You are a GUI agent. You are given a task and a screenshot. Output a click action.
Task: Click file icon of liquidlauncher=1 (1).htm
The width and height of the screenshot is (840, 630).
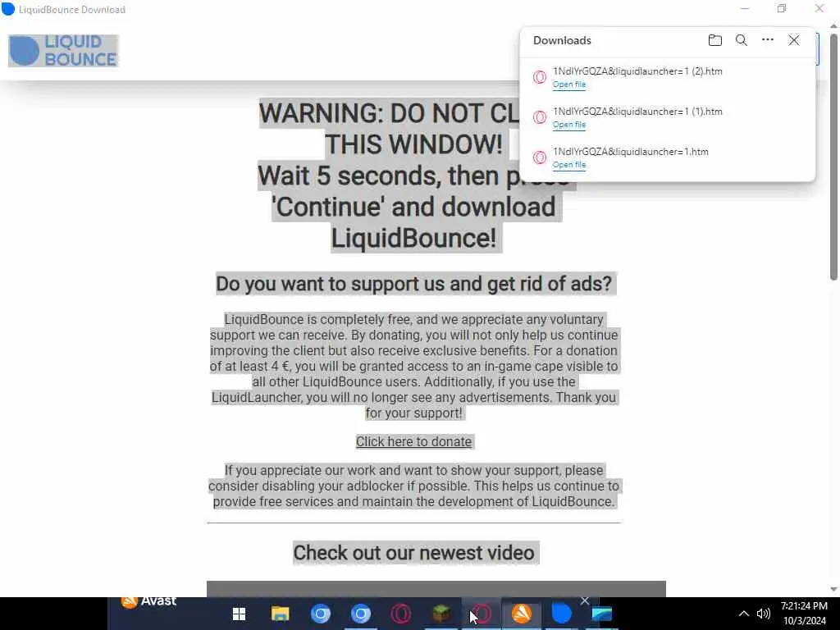click(540, 117)
